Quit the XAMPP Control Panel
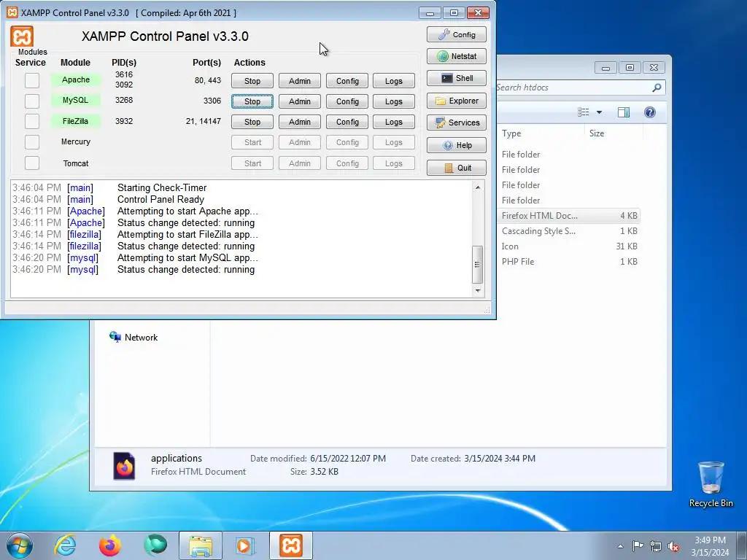 coord(457,168)
